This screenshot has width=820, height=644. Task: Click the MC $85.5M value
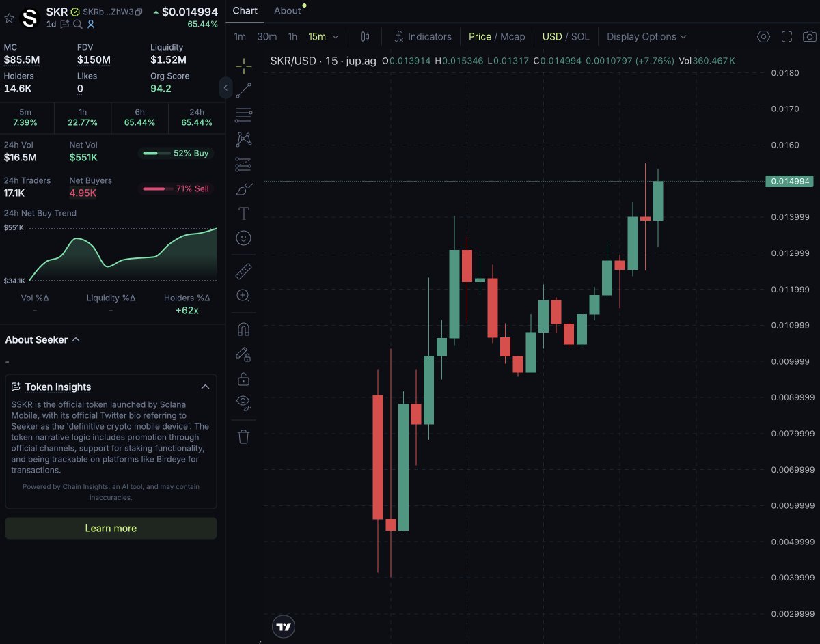coord(22,60)
